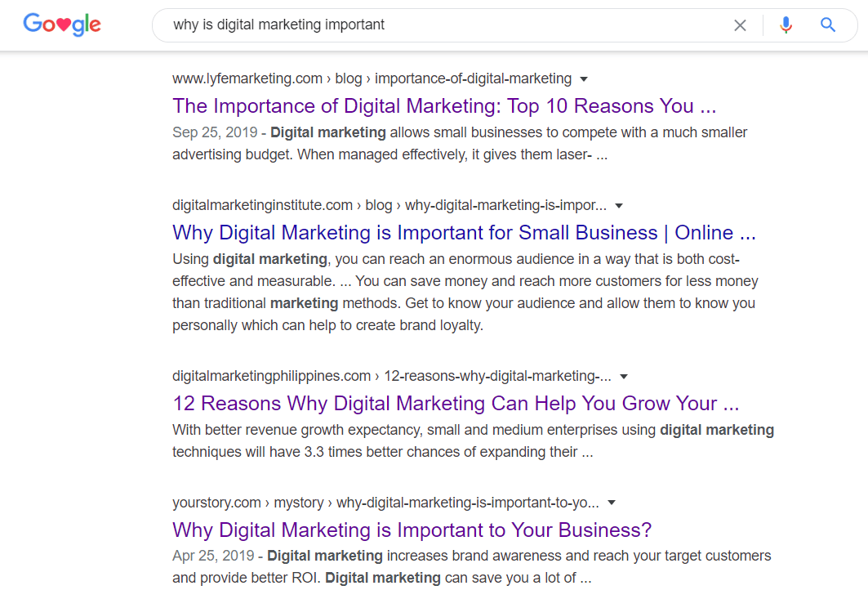This screenshot has width=868, height=608.
Task: Open dropdown arrow next to lyfemarketing.com URL
Action: click(584, 79)
